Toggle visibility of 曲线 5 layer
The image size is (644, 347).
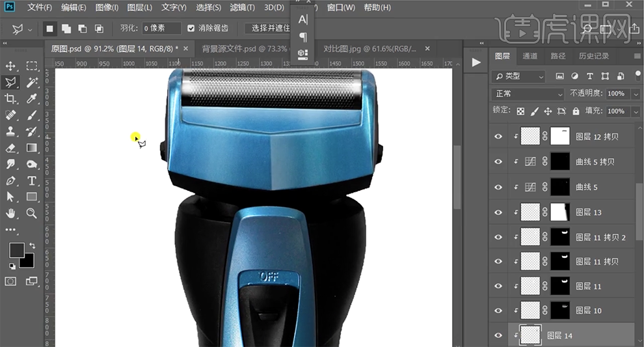498,187
